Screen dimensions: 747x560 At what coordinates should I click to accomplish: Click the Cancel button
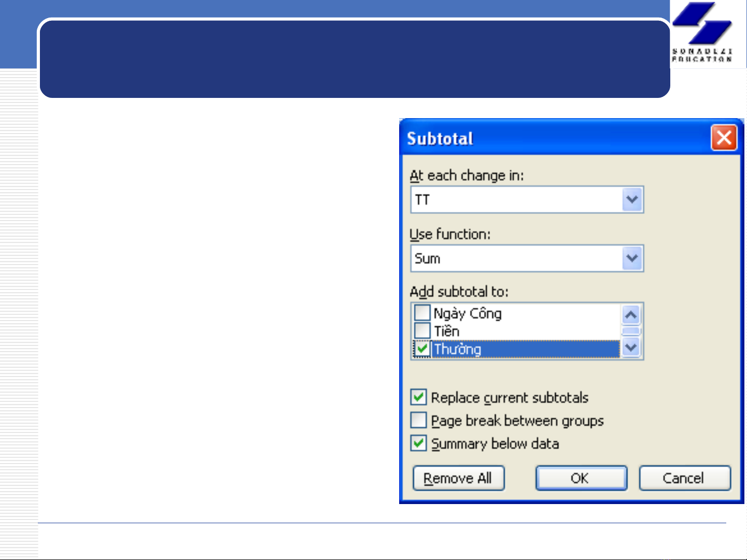pyautogui.click(x=684, y=478)
